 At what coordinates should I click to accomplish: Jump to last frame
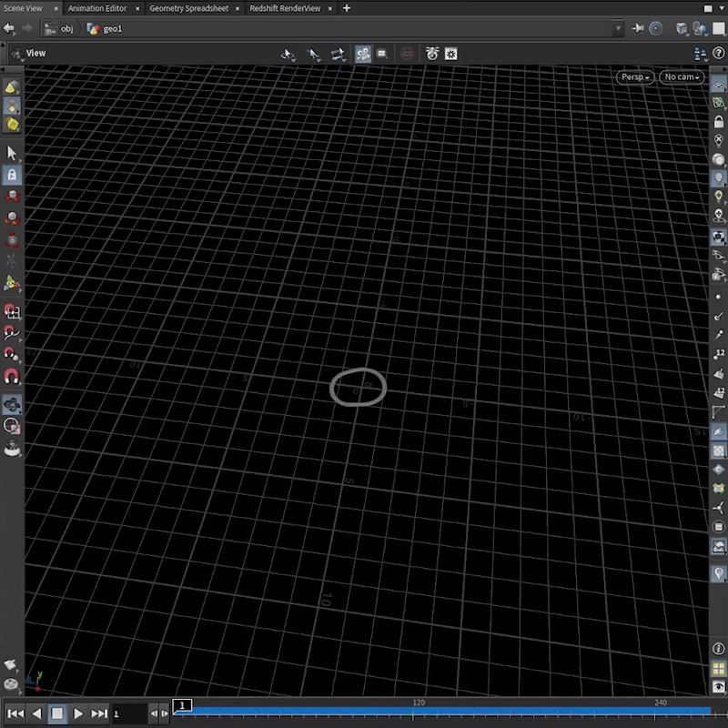tap(99, 713)
